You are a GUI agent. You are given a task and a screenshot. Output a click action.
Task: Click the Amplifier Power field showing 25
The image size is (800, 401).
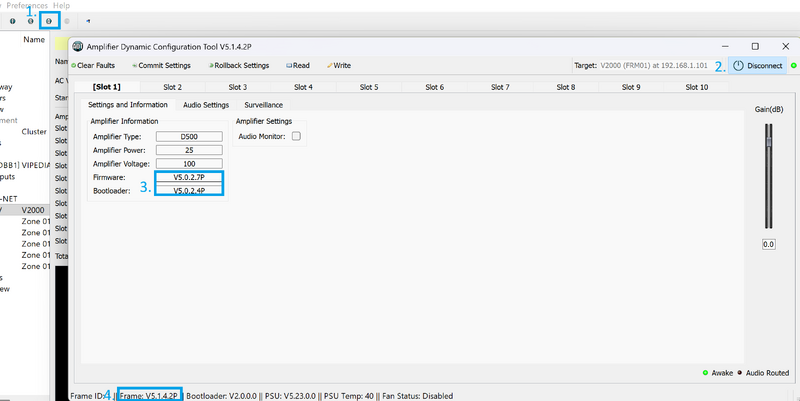pyautogui.click(x=189, y=150)
